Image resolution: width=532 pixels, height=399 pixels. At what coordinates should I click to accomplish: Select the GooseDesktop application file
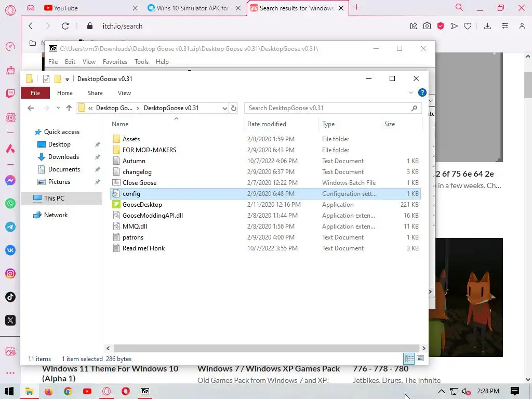265,205
